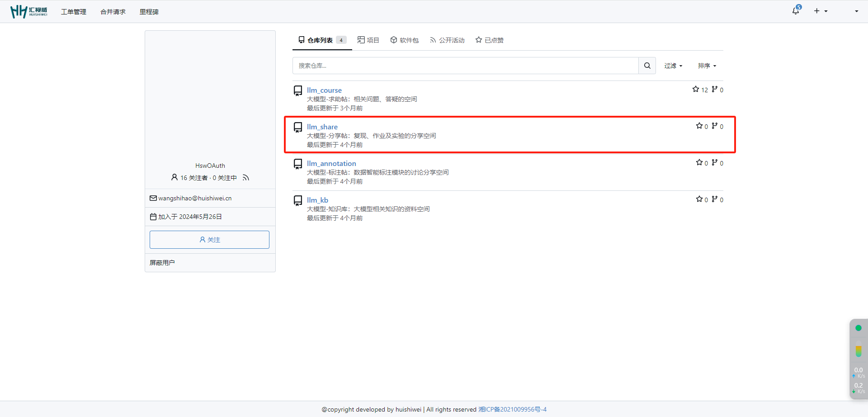Click the repository icon beside llm_annotation

tap(298, 164)
